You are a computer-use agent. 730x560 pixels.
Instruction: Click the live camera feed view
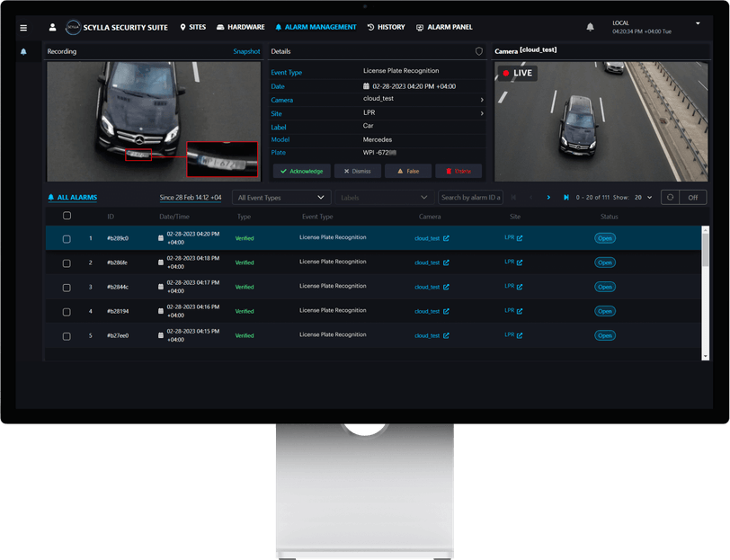coord(601,121)
